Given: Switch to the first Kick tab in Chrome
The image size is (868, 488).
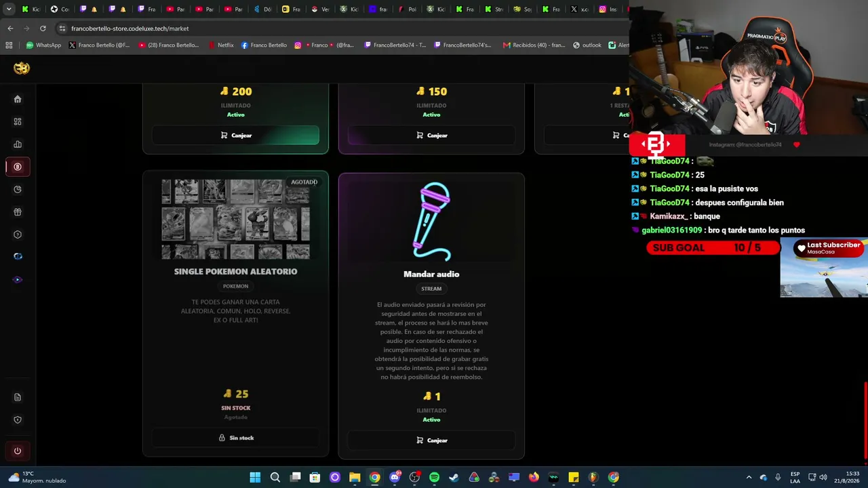Looking at the screenshot, I should click(31, 9).
